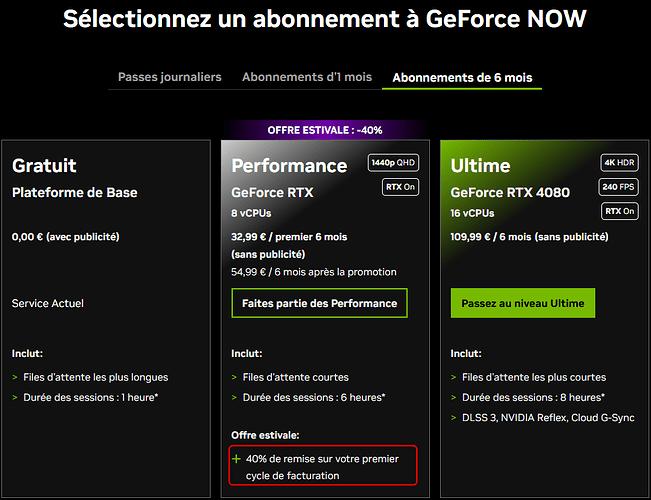Image resolution: width=651 pixels, height=500 pixels.
Task: Click the DLSS 3, NVIDIA Reflex feature line
Action: 548,417
